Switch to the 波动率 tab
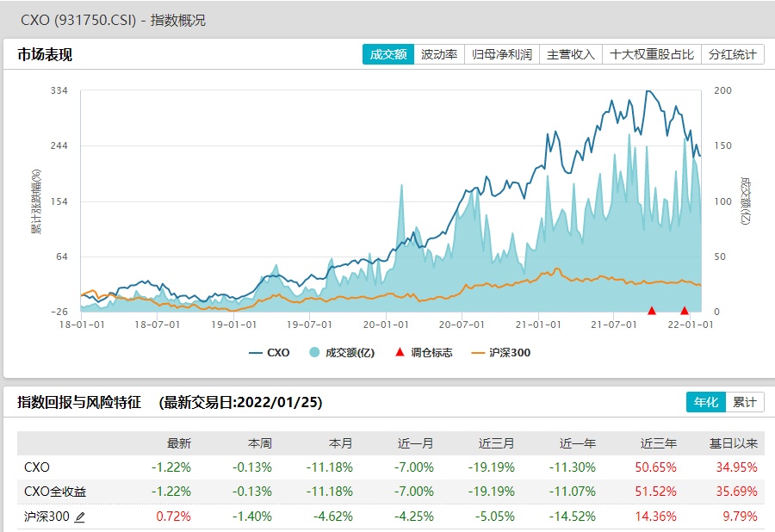 coord(439,54)
